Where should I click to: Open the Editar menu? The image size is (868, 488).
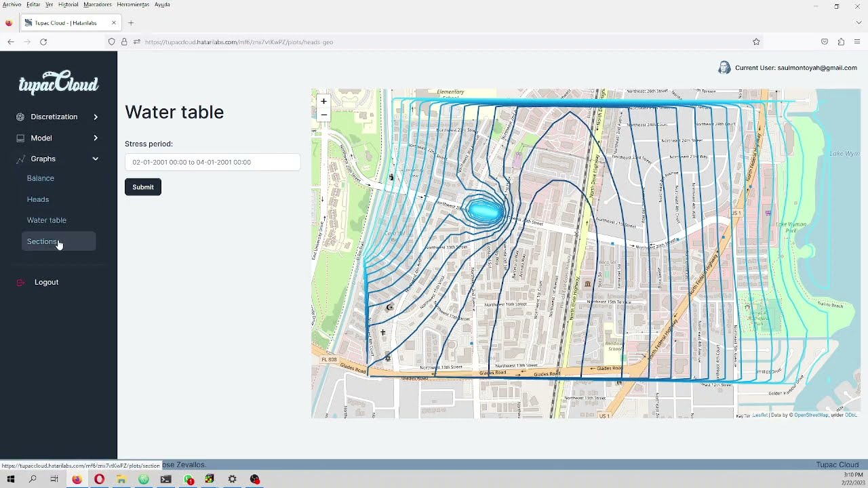33,4
